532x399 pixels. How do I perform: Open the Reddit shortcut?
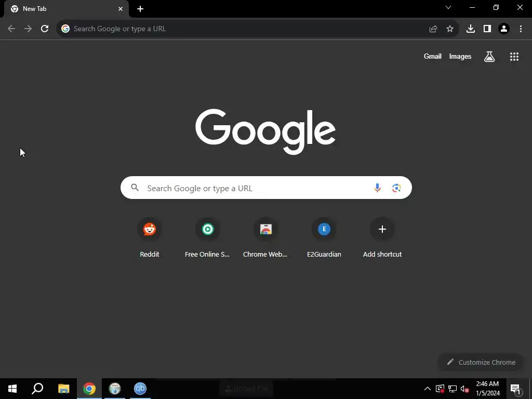point(149,238)
